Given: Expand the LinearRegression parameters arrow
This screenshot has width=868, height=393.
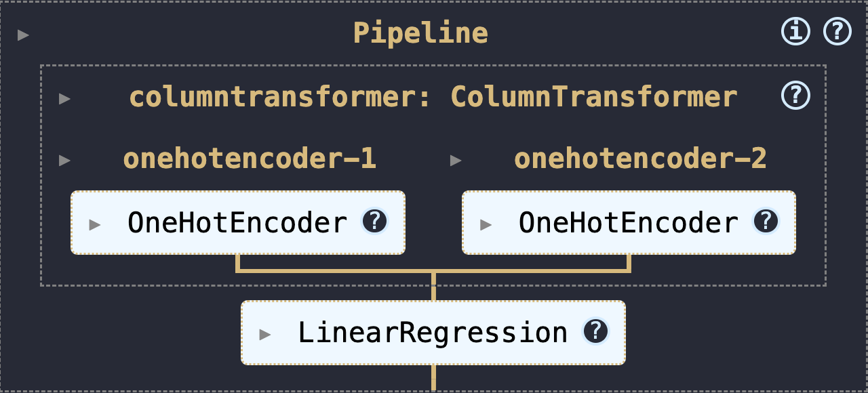Looking at the screenshot, I should point(265,334).
